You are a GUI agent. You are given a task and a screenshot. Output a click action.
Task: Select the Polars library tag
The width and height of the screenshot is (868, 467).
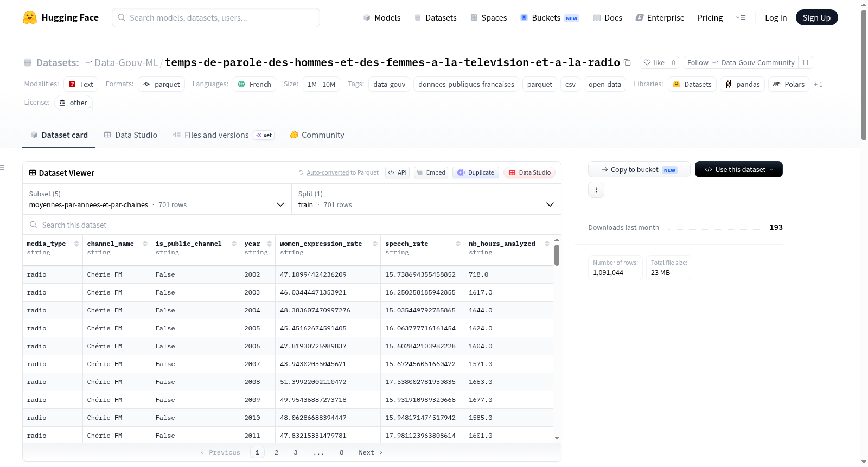(x=789, y=84)
